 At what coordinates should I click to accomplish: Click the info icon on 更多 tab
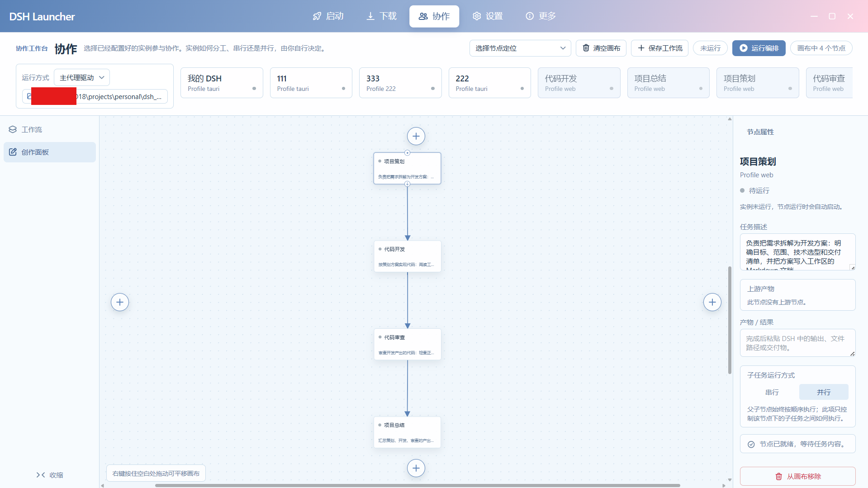(x=530, y=16)
